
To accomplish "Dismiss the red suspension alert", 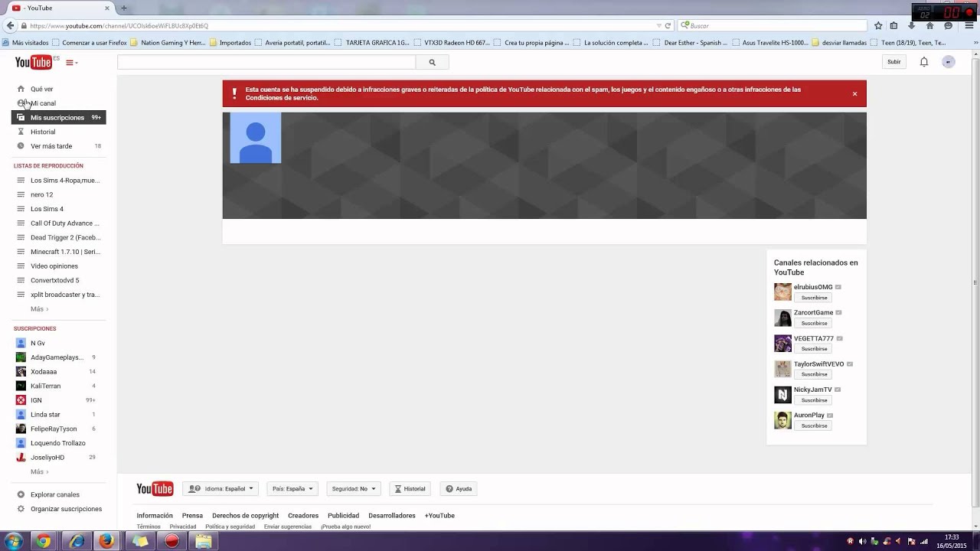I will 854,94.
